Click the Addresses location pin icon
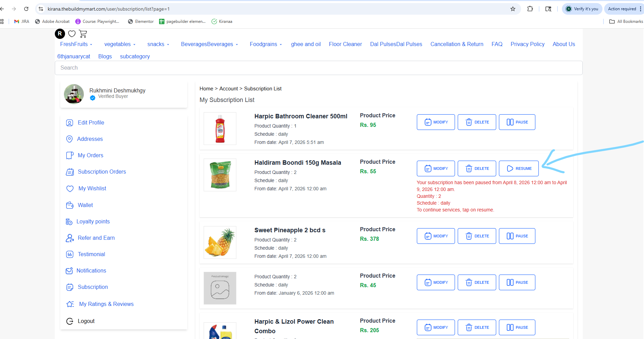This screenshot has height=339, width=644. tap(69, 139)
